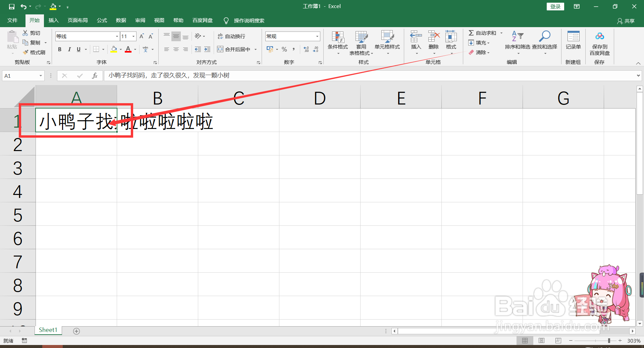
Task: Enable wrap text (自动换行)
Action: [x=231, y=36]
